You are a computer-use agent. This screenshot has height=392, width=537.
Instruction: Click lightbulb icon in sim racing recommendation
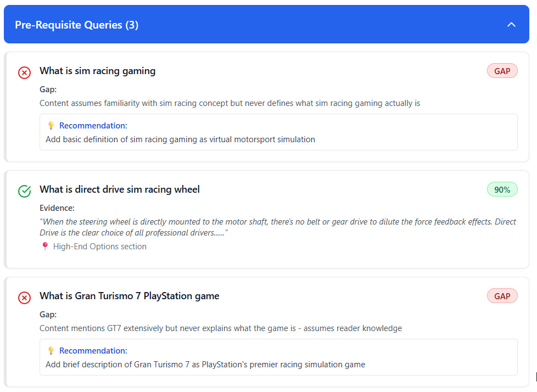[51, 126]
